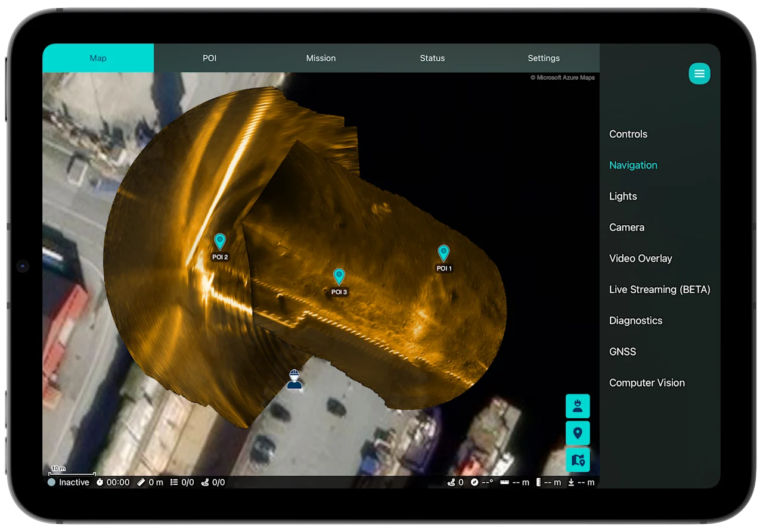Open Live Streaming (BETA) menu item
This screenshot has height=532, width=763.
point(660,290)
